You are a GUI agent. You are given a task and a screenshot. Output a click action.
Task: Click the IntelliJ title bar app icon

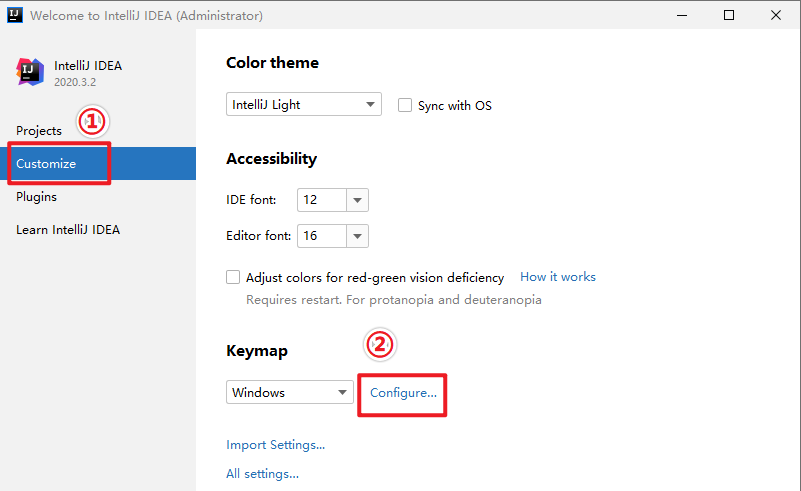tap(15, 15)
